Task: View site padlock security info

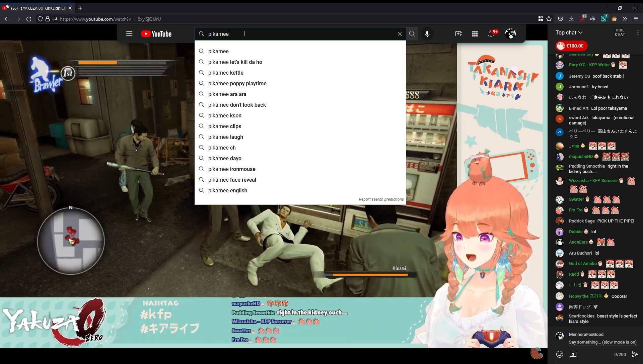Action: pyautogui.click(x=48, y=19)
